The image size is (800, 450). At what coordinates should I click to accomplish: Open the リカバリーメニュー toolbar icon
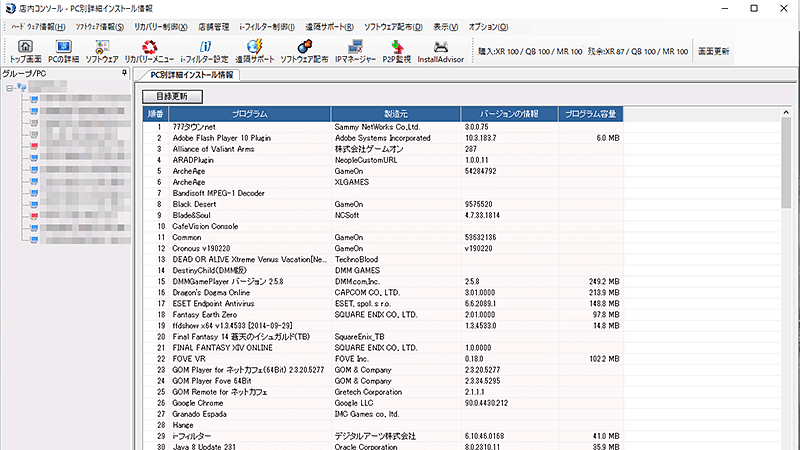pyautogui.click(x=149, y=52)
